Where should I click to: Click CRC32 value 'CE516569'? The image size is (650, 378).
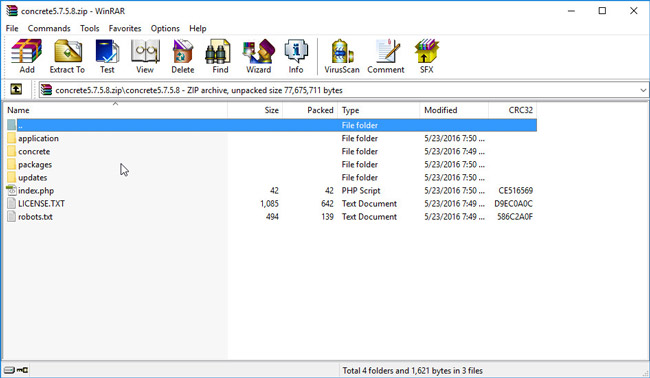[516, 191]
